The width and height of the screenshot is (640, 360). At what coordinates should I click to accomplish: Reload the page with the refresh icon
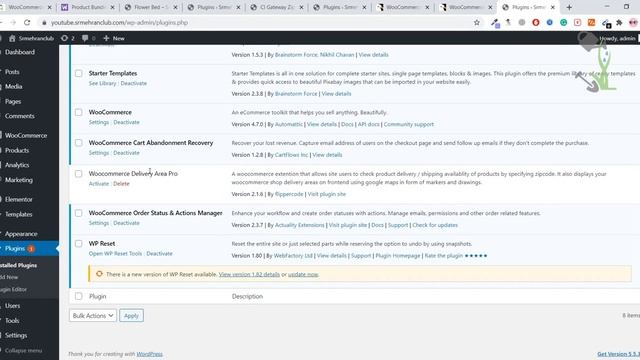[27, 23]
